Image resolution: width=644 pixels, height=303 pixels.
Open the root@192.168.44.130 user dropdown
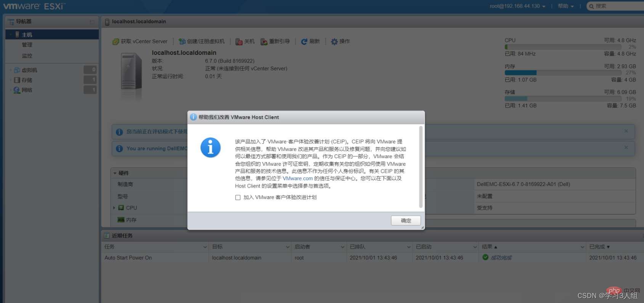tap(517, 6)
